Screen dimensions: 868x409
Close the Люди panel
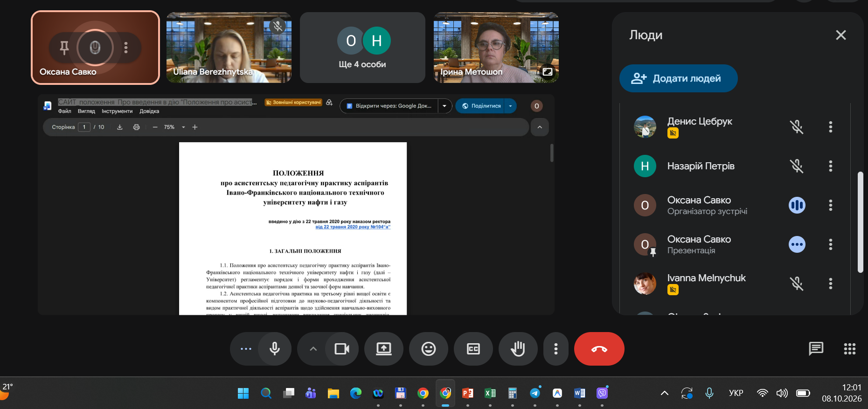click(841, 35)
